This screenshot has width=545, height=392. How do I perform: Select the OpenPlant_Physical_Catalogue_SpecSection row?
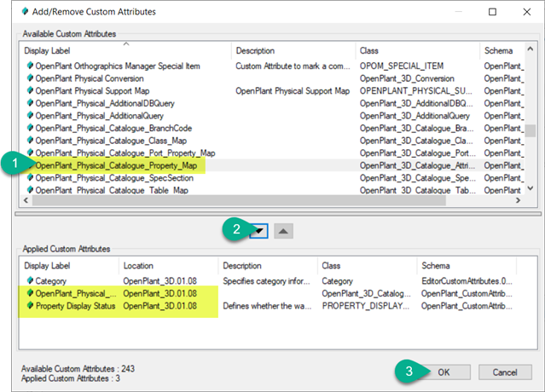point(274,178)
